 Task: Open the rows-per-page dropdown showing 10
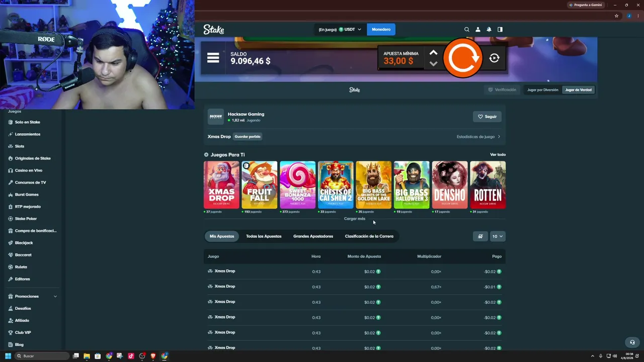pyautogui.click(x=498, y=236)
